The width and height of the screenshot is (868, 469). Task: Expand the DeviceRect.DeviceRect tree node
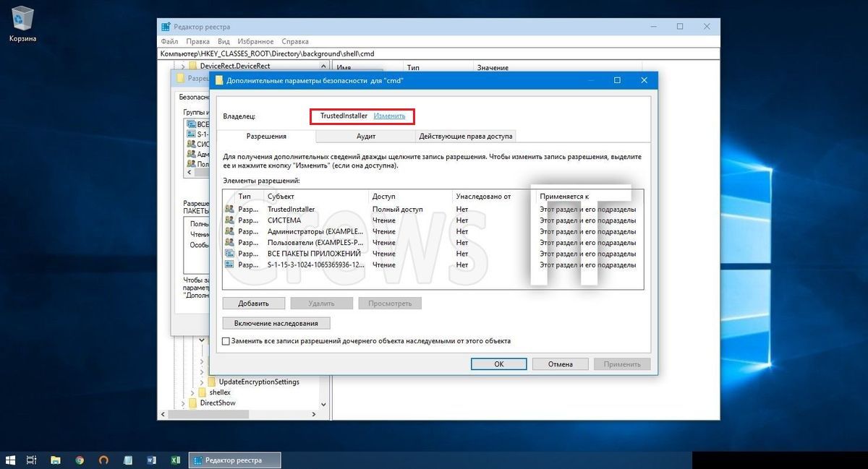(183, 66)
